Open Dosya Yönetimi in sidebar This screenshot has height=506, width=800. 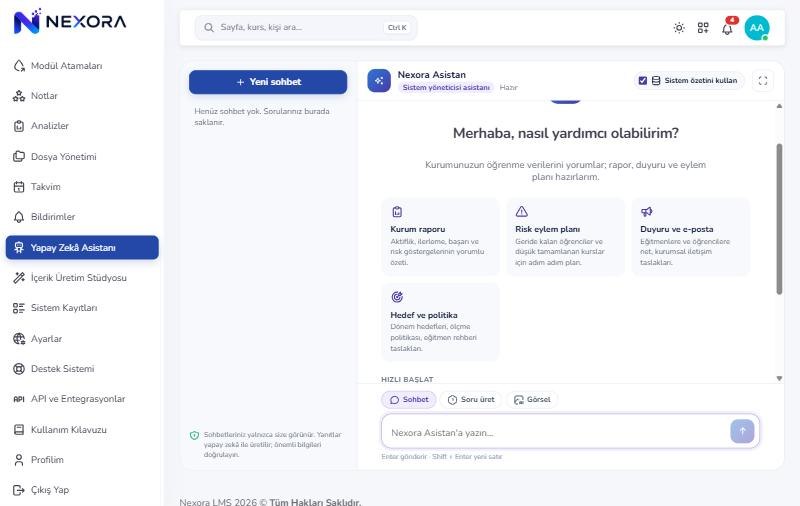[82, 157]
